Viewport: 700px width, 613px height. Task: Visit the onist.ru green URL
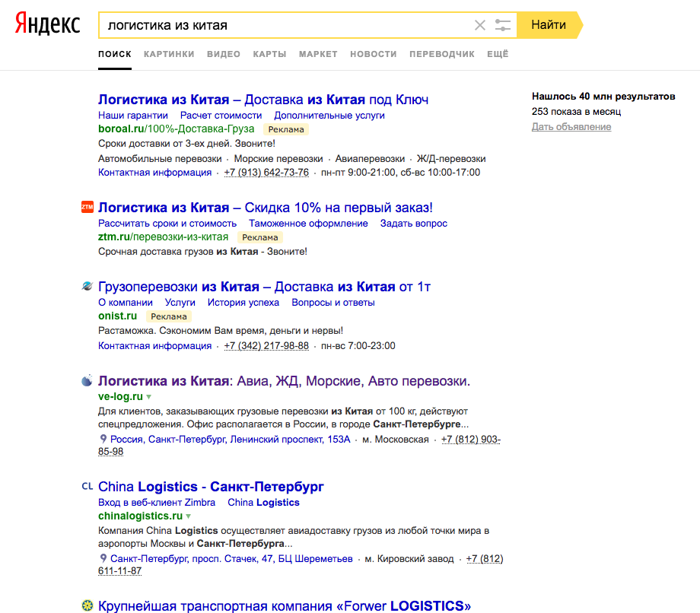click(x=117, y=316)
